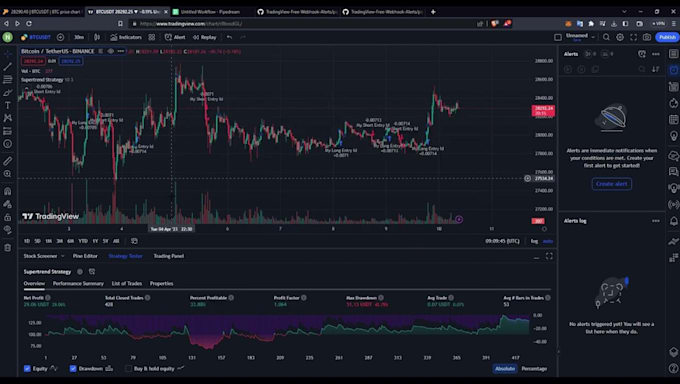
Task: Toggle the Equity checkbox
Action: tap(27, 368)
